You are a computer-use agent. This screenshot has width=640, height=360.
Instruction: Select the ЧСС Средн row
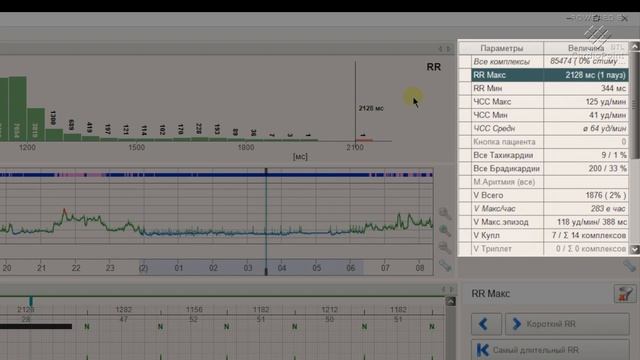[549, 129]
